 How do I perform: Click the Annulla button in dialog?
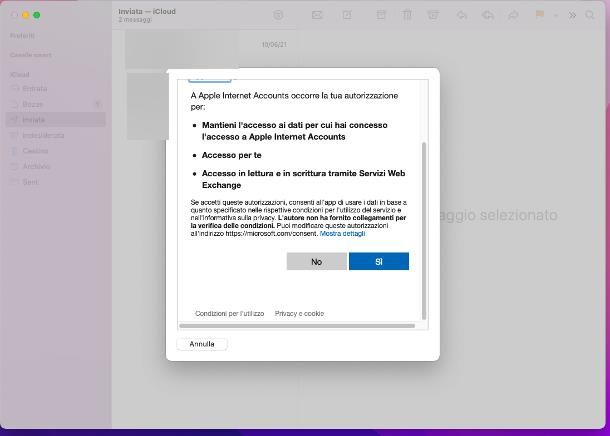coord(202,344)
